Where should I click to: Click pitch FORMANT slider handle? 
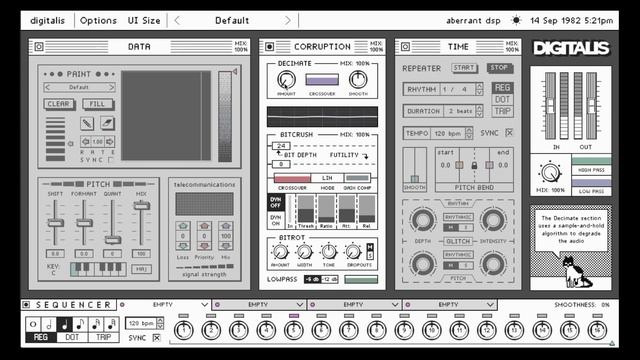[x=84, y=222]
